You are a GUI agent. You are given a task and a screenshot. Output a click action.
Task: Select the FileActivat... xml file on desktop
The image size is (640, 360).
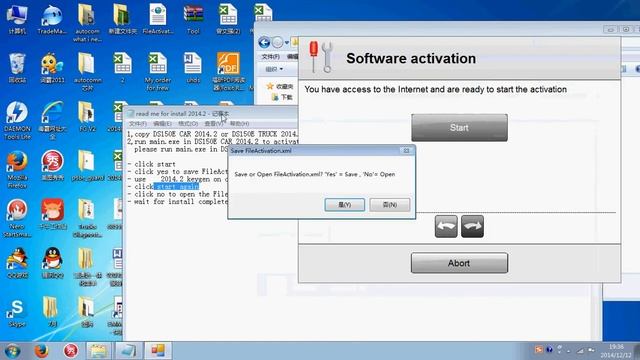tap(158, 20)
